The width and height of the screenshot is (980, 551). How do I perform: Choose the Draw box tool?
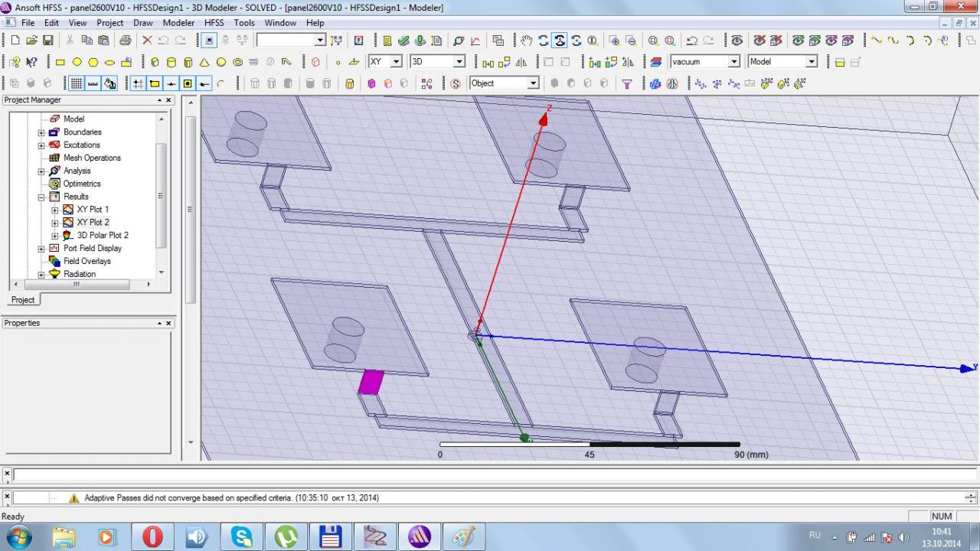(x=155, y=62)
